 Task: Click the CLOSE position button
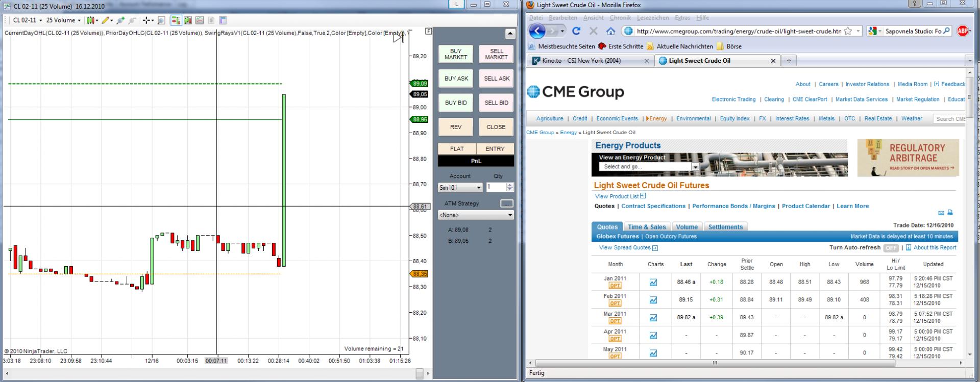coord(496,127)
